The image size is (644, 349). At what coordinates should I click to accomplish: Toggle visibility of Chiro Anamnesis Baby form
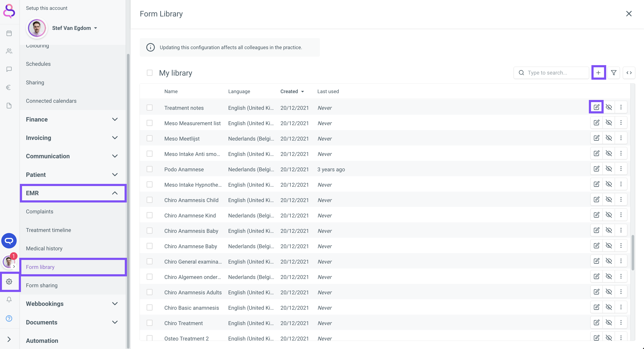[609, 230]
